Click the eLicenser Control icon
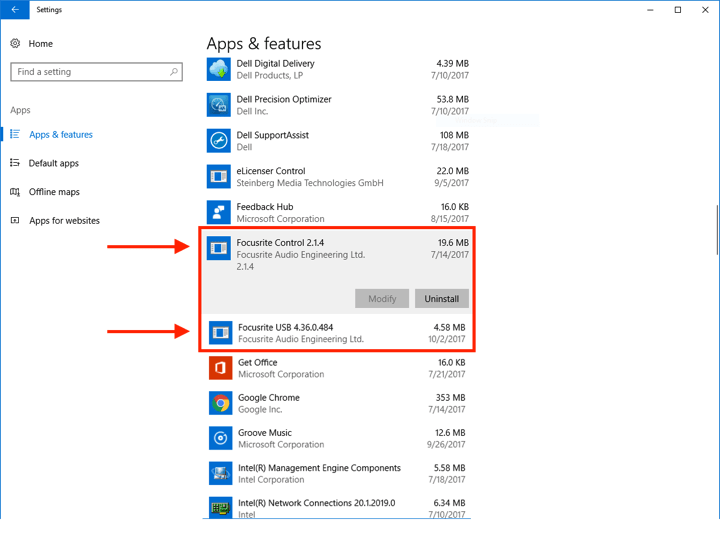 (x=219, y=176)
